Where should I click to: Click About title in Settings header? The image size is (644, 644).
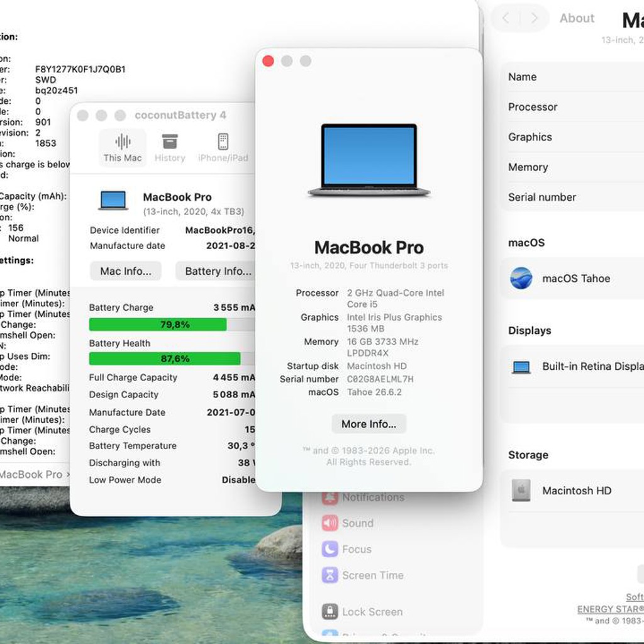(577, 18)
